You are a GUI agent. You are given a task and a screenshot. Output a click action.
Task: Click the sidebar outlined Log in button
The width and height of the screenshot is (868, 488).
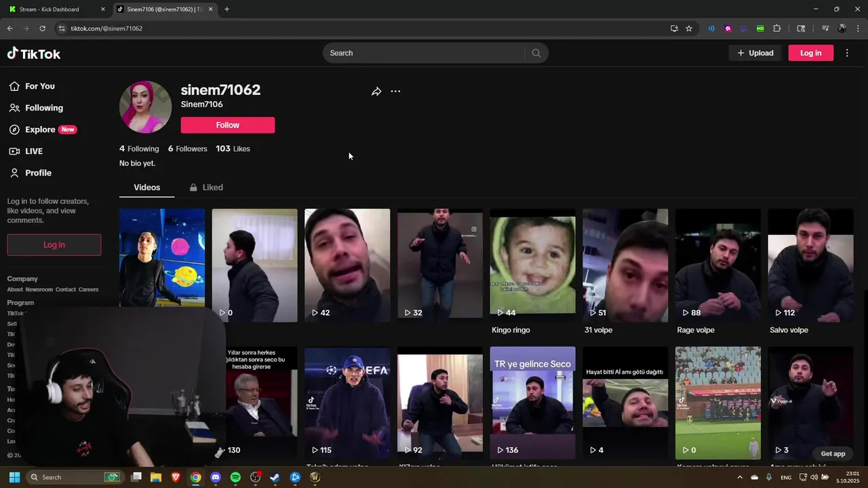(54, 245)
